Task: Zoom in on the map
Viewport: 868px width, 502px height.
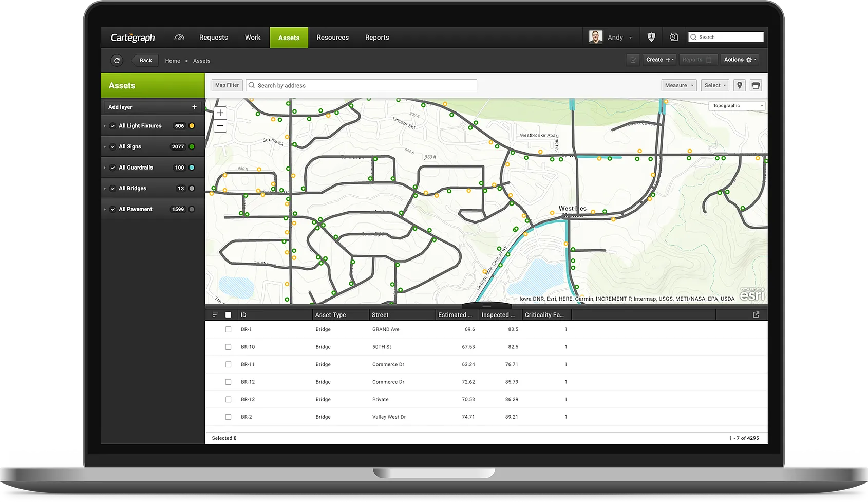Action: [220, 113]
